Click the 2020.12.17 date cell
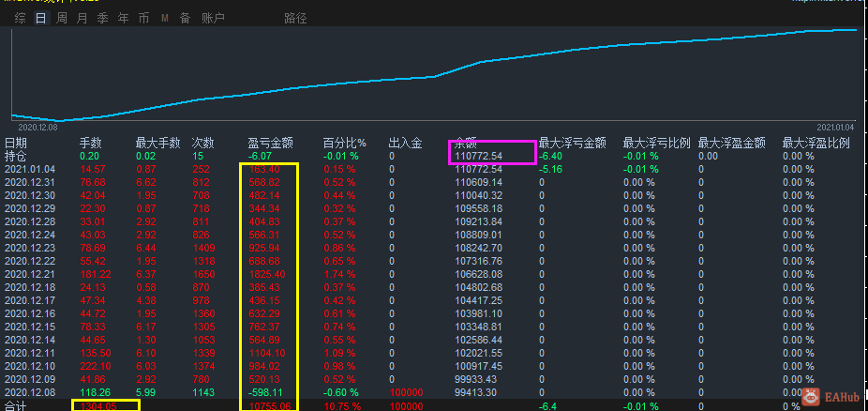The height and width of the screenshot is (411, 868). [28, 300]
